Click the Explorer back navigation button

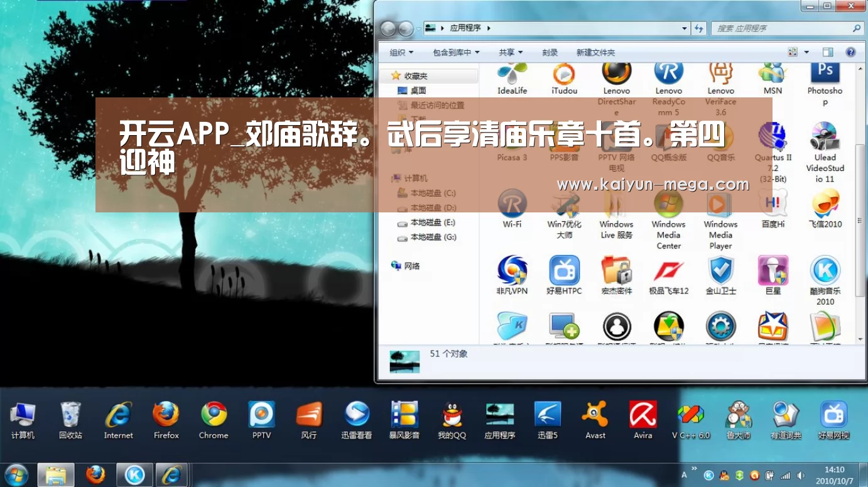388,28
